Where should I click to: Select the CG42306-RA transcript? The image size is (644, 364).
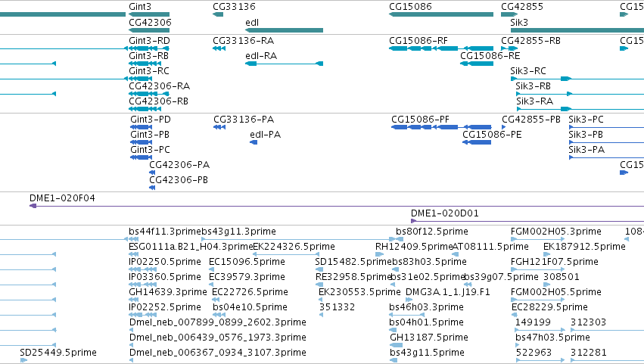tap(149, 94)
